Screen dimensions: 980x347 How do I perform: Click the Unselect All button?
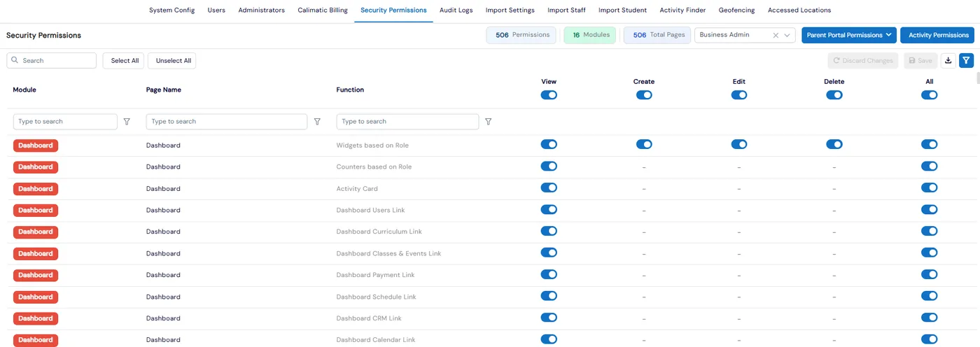173,61
